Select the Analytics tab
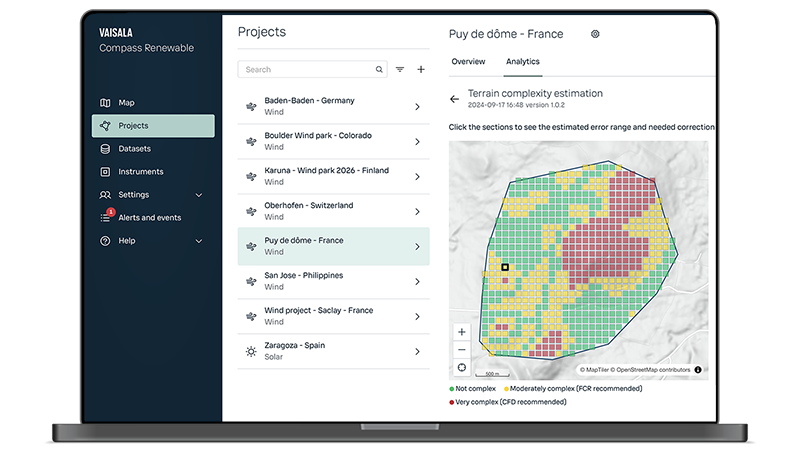800x450 pixels. 522,62
